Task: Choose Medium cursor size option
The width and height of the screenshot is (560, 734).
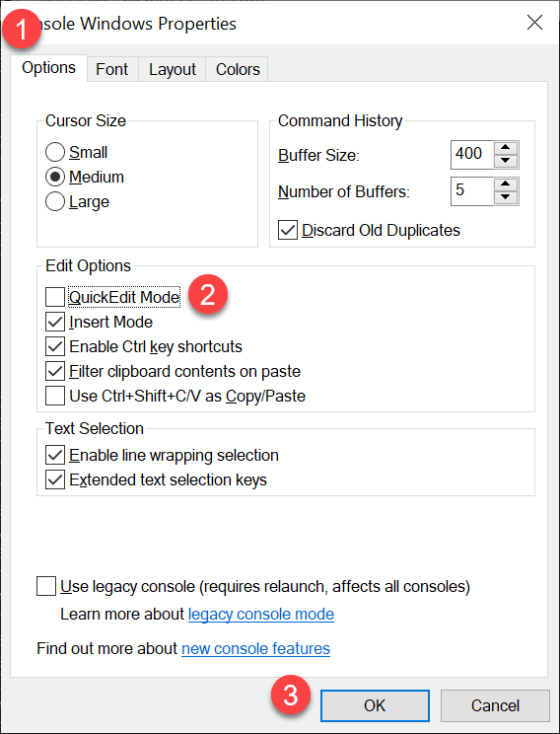Action: click(55, 177)
